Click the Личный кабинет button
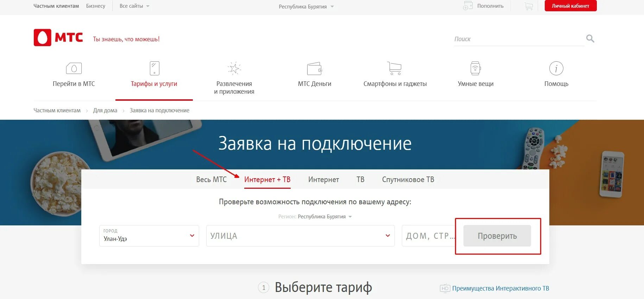 click(571, 6)
